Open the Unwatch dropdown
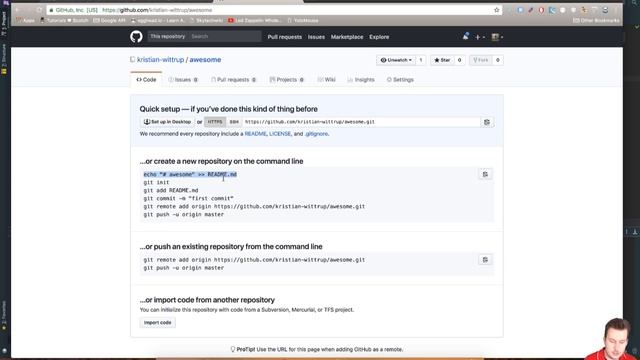Screen dimensions: 640x360 click(396, 60)
